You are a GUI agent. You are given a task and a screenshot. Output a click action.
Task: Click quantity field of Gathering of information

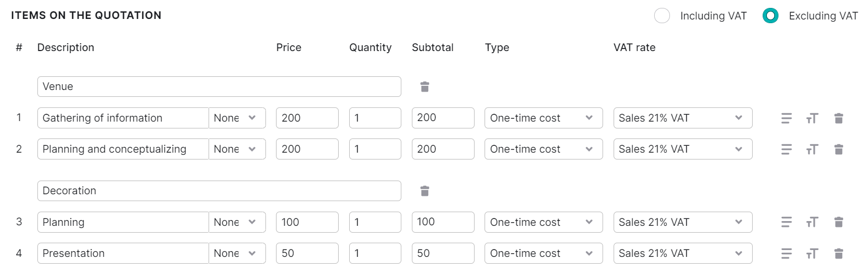(375, 118)
